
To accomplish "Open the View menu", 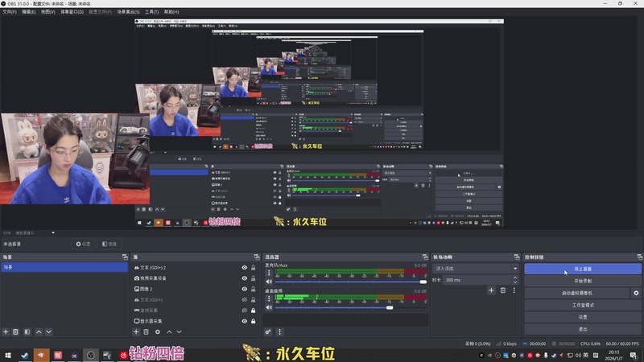I will [x=47, y=12].
